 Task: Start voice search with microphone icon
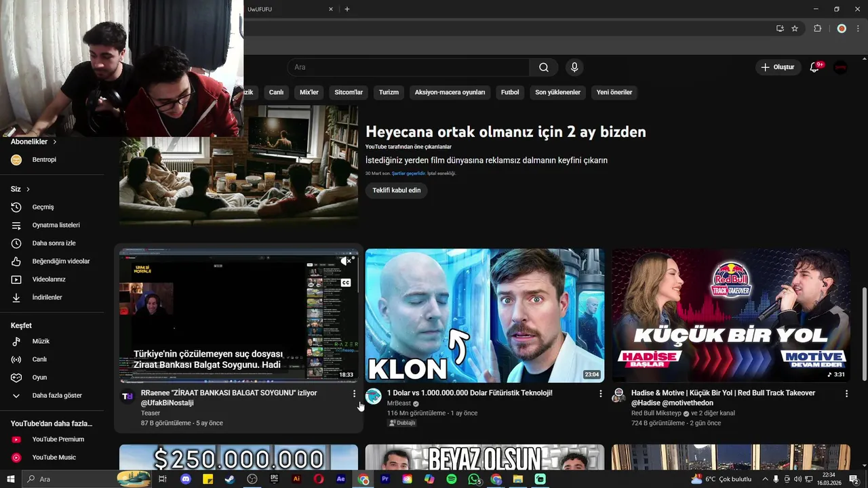(x=574, y=67)
